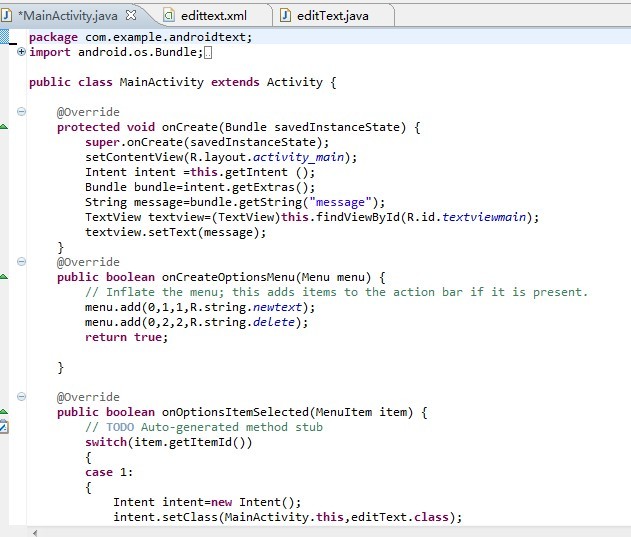Open the editText.java tab
The height and width of the screenshot is (537, 631).
332,16
